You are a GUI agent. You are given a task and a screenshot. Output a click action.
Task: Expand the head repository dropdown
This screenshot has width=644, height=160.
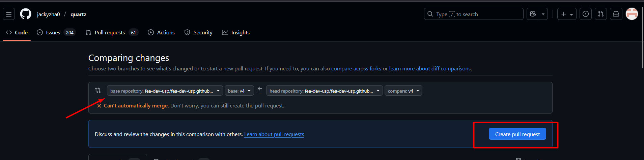(324, 91)
